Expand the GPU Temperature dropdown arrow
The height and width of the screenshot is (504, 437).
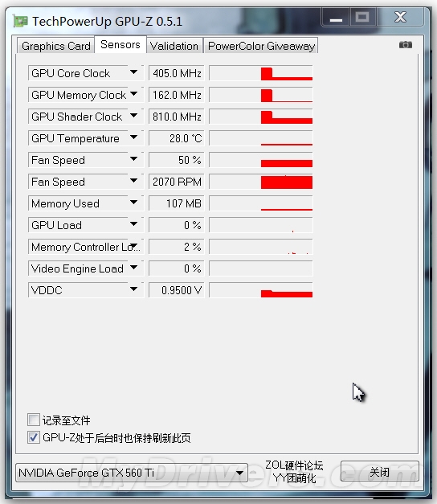(134, 138)
